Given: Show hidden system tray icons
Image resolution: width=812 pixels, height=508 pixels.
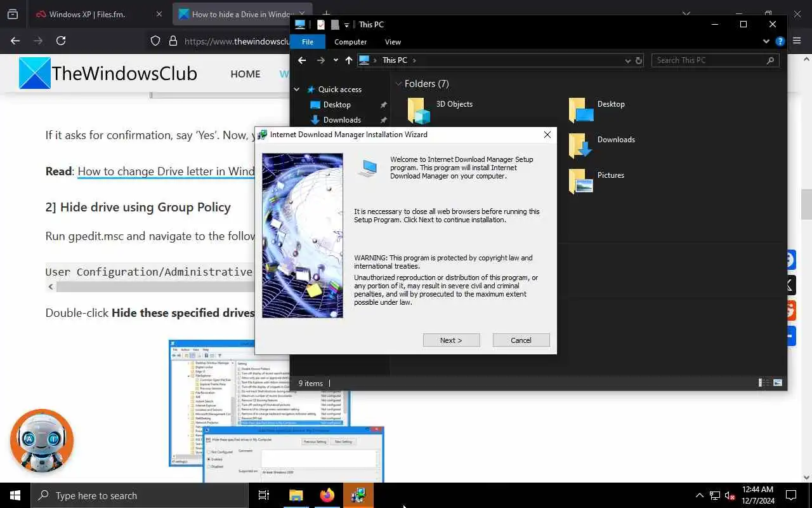Looking at the screenshot, I should (700, 495).
